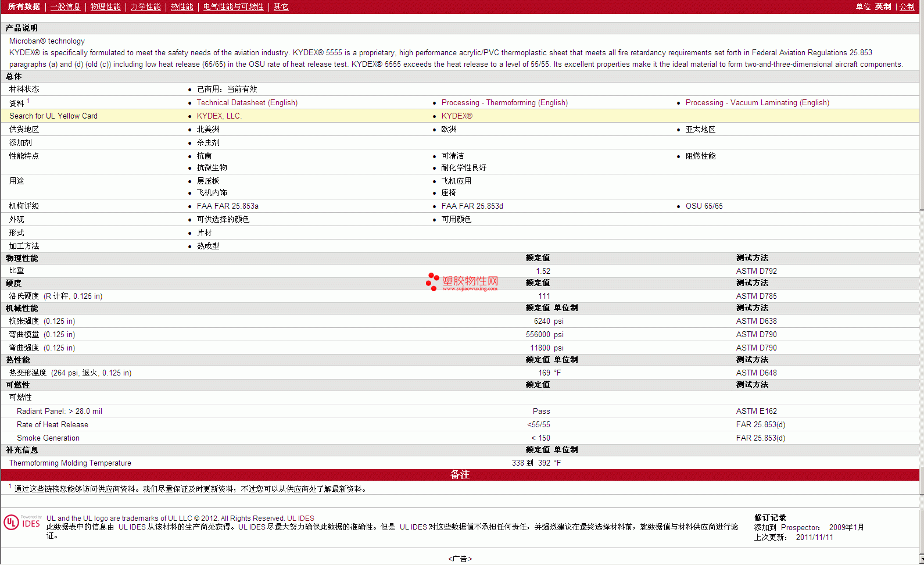Image resolution: width=924 pixels, height=565 pixels.
Task: Click the ASTM D638 test method
Action: 756,321
